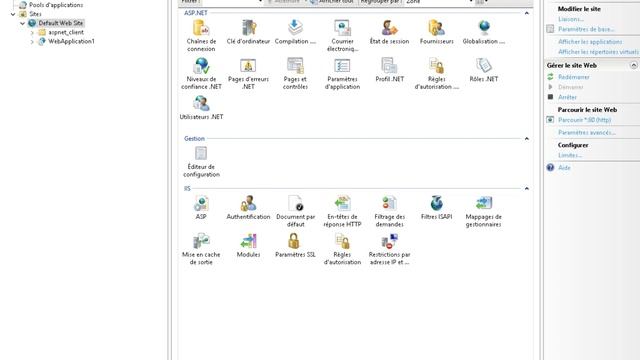
Task: Click the blue Aide help icon
Action: (550, 168)
